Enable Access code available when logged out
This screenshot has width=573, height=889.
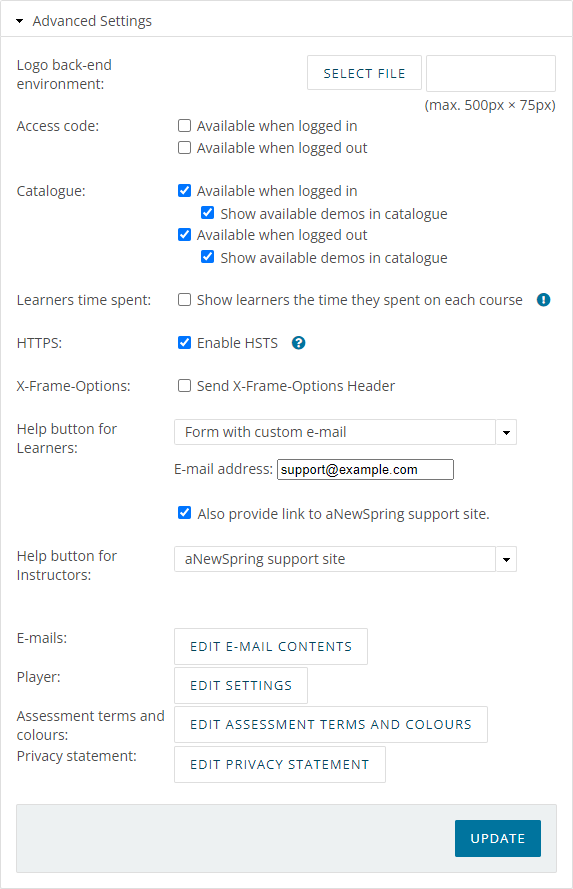point(184,147)
